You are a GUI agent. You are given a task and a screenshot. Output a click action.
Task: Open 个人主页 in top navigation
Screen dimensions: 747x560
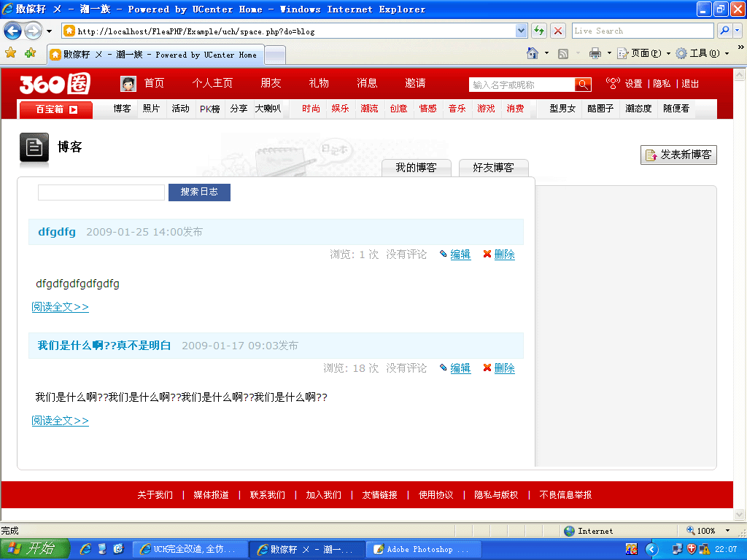coord(212,83)
